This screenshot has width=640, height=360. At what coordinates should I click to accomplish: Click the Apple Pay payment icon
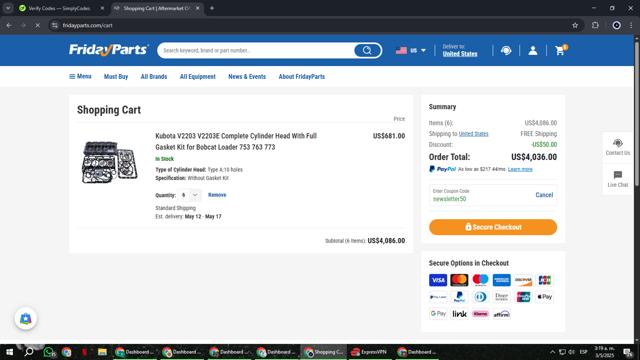tap(544, 297)
